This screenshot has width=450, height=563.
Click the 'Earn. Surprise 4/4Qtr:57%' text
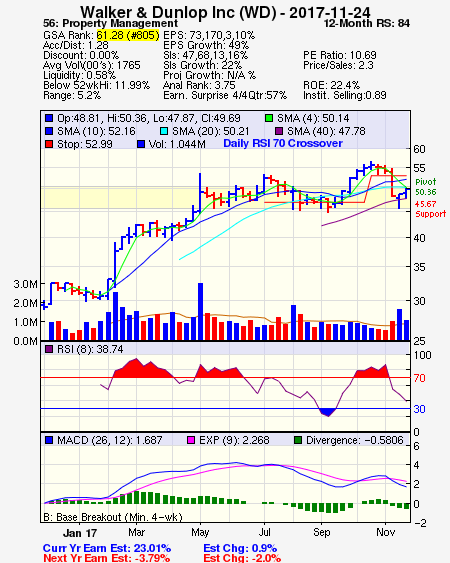[x=225, y=96]
